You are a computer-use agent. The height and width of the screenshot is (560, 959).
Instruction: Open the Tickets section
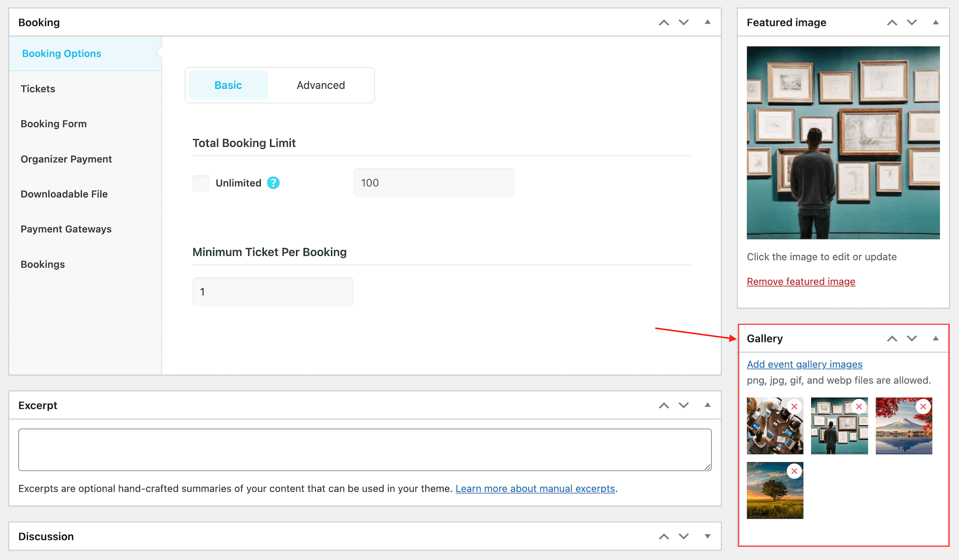pyautogui.click(x=38, y=89)
